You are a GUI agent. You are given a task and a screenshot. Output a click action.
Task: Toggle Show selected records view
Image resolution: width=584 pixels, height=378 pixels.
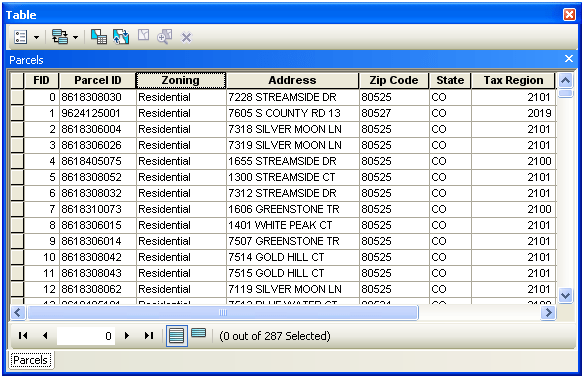pos(199,333)
